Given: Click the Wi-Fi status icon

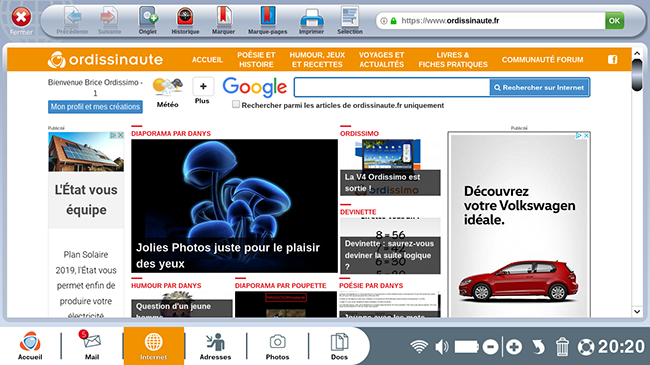Looking at the screenshot, I should tap(419, 347).
